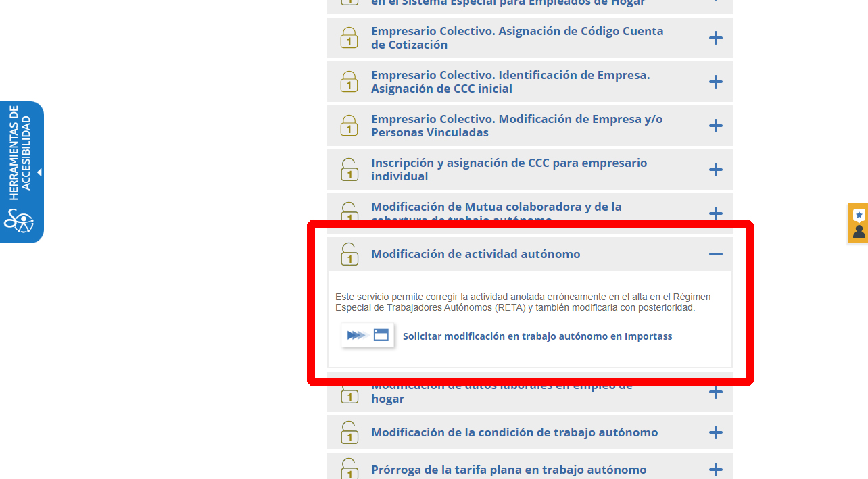Expand 'Modificación de la condición de trabajo autónomo'
Image resolution: width=868 pixels, height=479 pixels.
(716, 432)
